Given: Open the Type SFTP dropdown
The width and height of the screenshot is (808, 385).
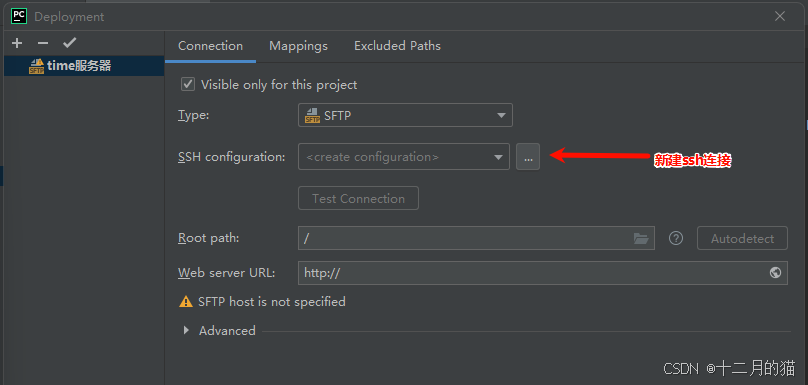Looking at the screenshot, I should click(x=405, y=115).
